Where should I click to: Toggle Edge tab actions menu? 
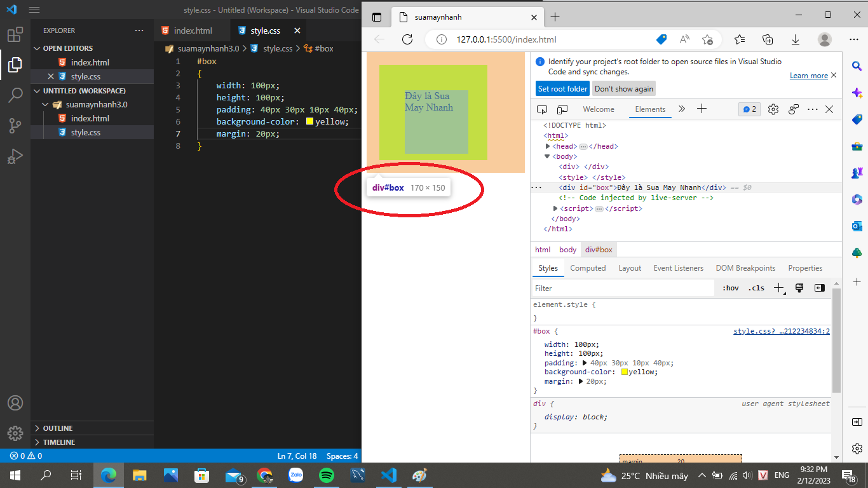[x=377, y=17]
